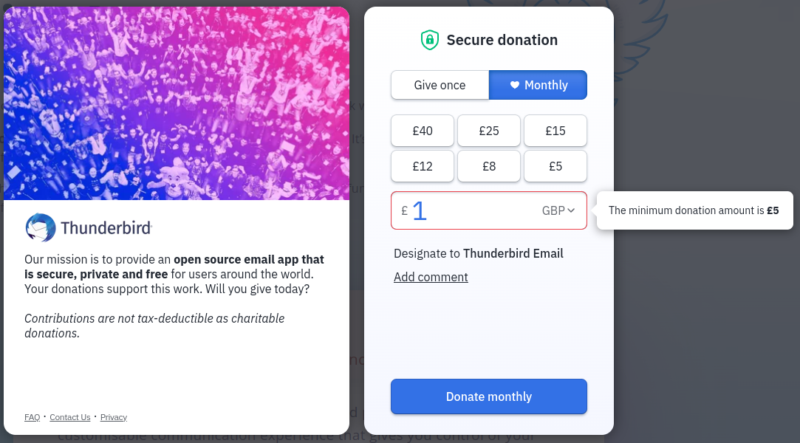Click the Thunderbird logo icon
The image size is (800, 443).
click(x=40, y=227)
